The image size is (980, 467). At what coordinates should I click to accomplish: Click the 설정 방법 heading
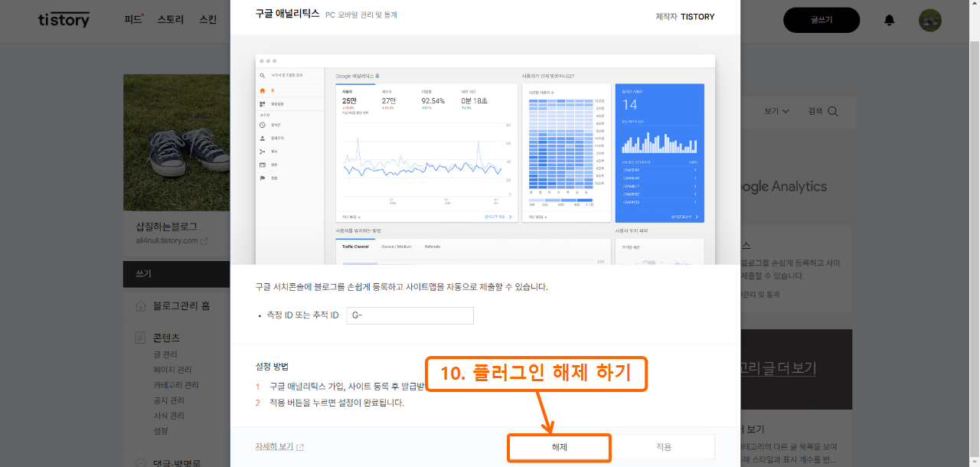tap(272, 367)
